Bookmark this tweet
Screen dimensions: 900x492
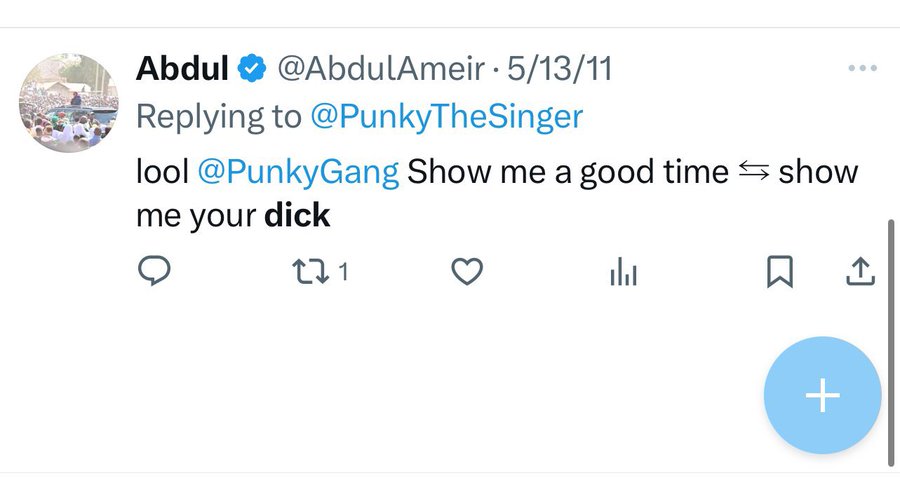click(x=779, y=271)
